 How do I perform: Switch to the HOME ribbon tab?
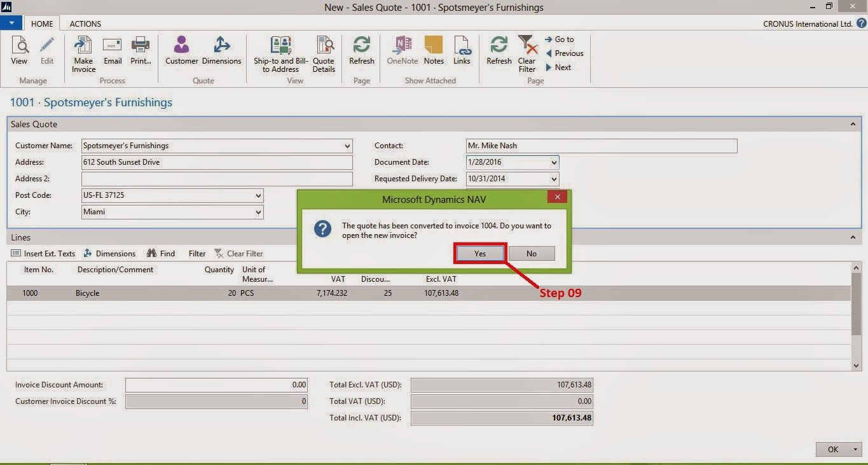click(42, 24)
